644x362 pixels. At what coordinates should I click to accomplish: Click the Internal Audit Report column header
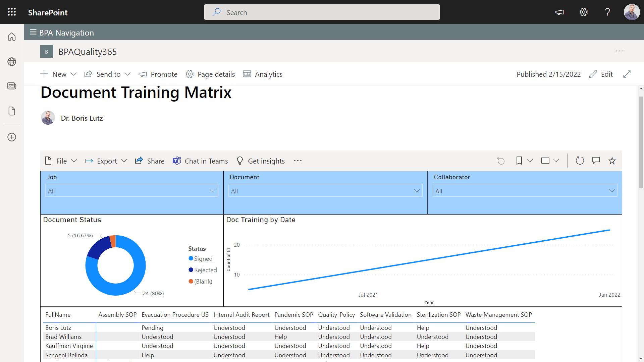point(241,315)
